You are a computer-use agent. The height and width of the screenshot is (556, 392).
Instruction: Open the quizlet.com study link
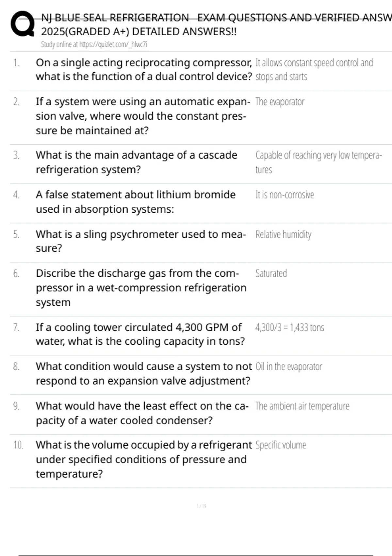94,44
